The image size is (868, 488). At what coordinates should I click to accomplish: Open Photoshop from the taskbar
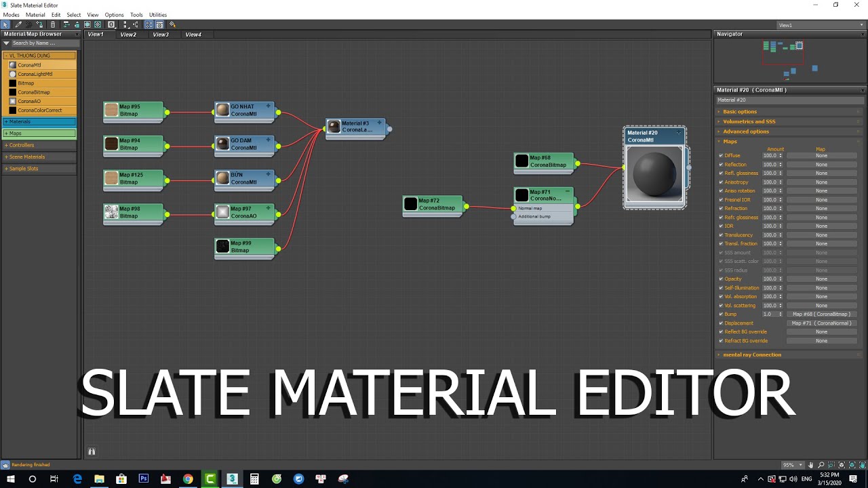144,479
